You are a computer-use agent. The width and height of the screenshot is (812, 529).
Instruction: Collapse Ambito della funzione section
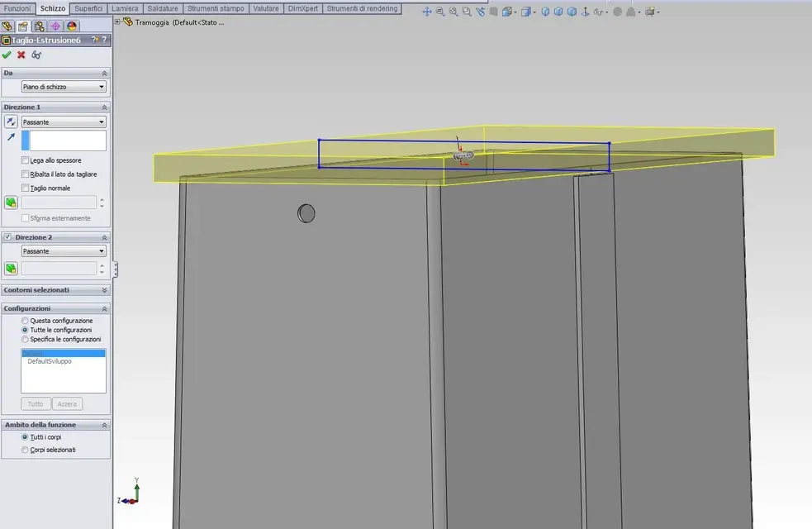click(x=104, y=425)
